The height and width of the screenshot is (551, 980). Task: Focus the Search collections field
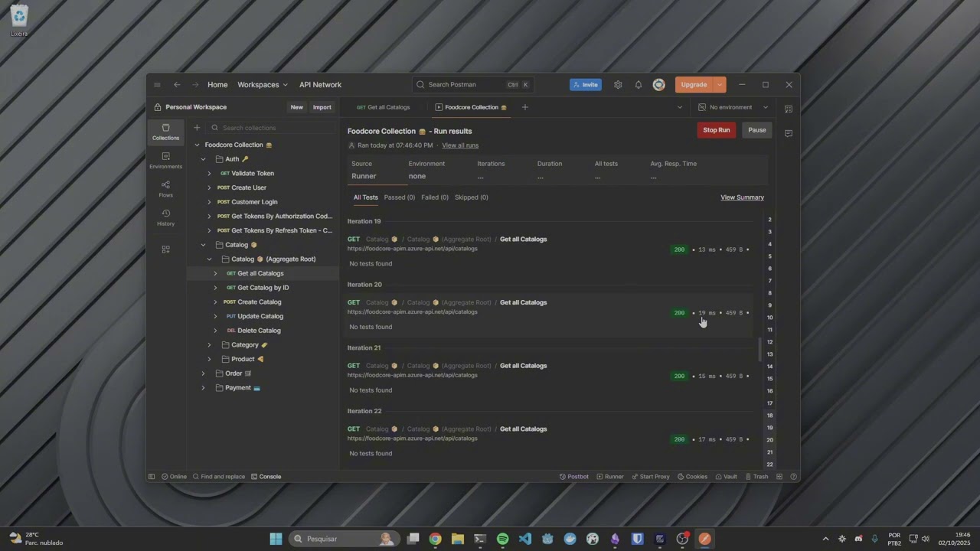[271, 128]
